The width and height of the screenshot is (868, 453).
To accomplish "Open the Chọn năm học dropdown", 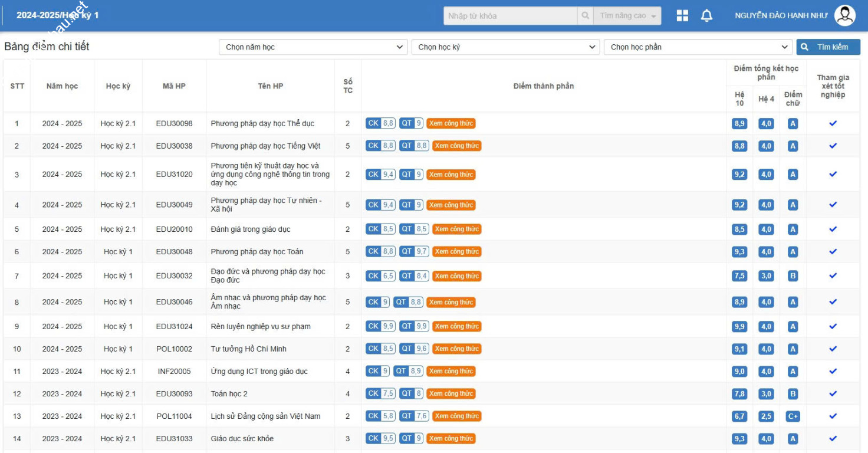I will [313, 47].
